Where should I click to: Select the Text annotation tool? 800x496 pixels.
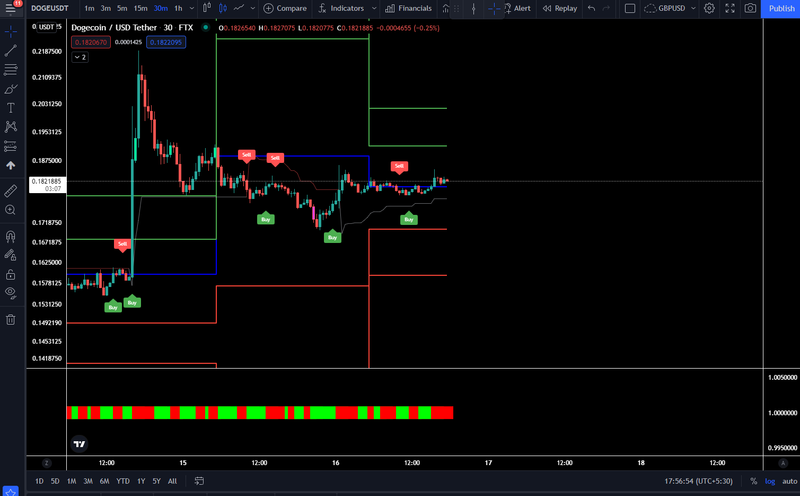point(10,108)
